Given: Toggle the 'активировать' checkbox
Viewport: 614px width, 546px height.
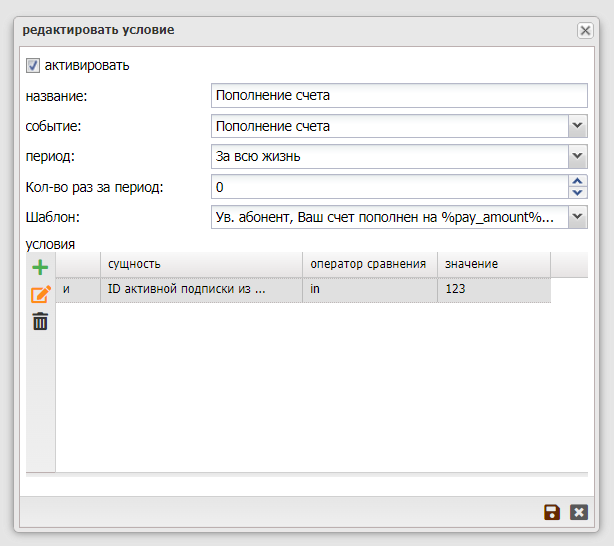Looking at the screenshot, I should (x=33, y=65).
